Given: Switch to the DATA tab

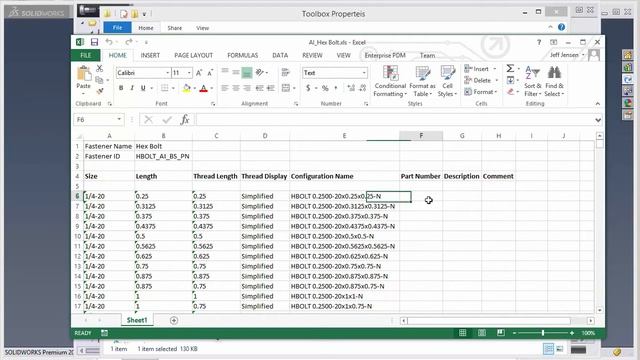Looking at the screenshot, I should (x=280, y=55).
